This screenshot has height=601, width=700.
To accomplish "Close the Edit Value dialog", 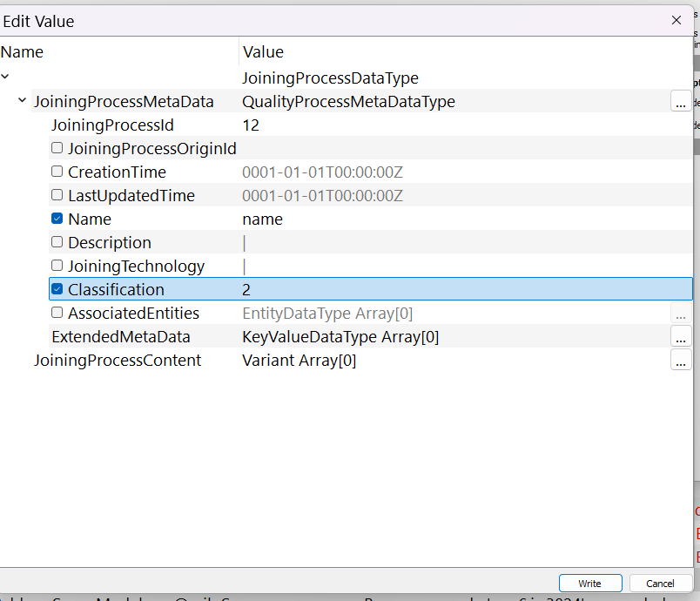I will tap(676, 19).
